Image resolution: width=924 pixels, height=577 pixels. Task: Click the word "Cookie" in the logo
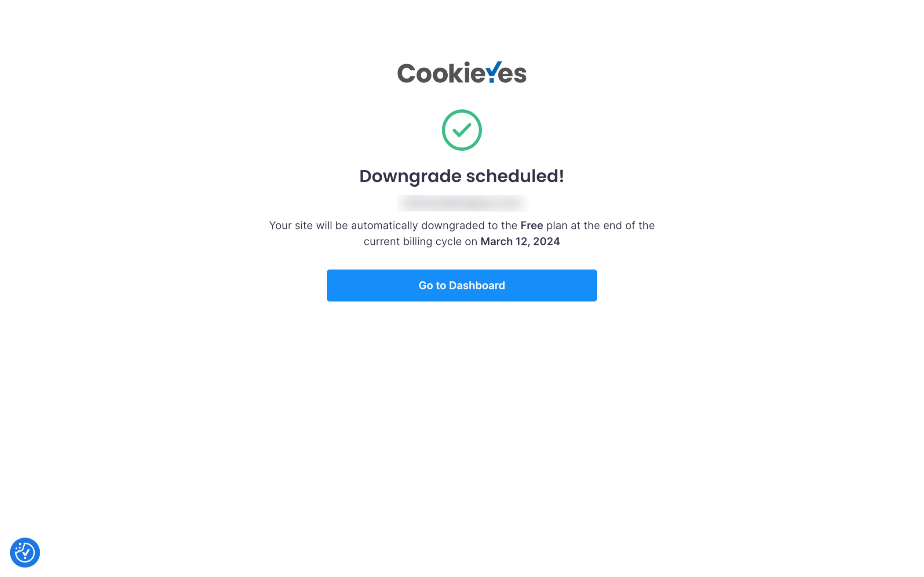click(441, 73)
